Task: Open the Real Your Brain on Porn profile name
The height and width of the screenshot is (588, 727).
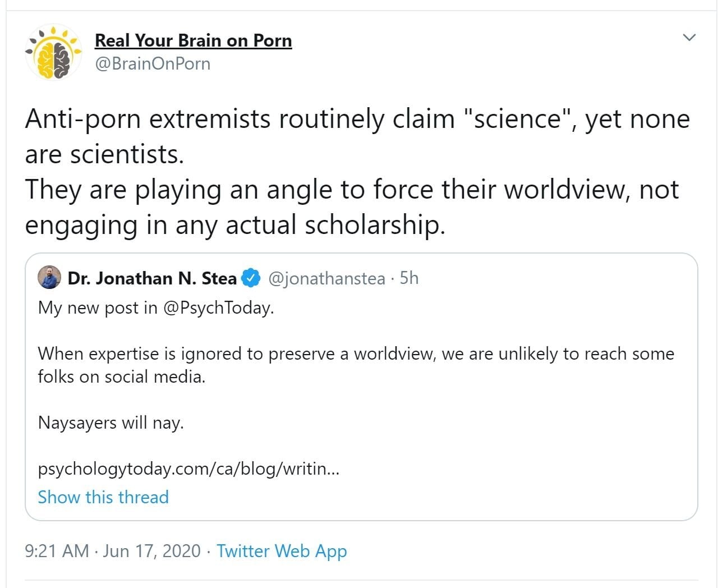Action: pos(193,40)
